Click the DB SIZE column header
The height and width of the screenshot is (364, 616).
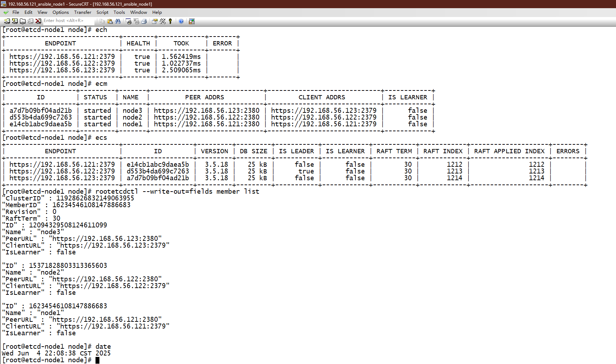coord(254,151)
